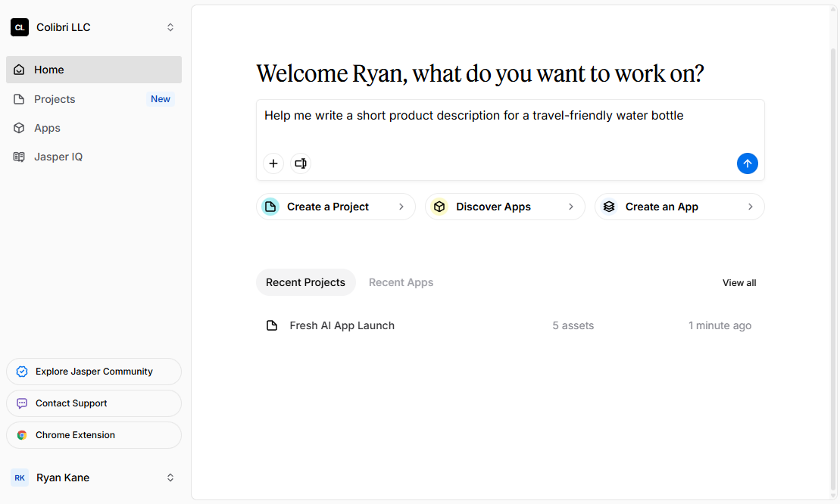Click Explore Jasper Community button
The height and width of the screenshot is (504, 840).
[x=94, y=372]
